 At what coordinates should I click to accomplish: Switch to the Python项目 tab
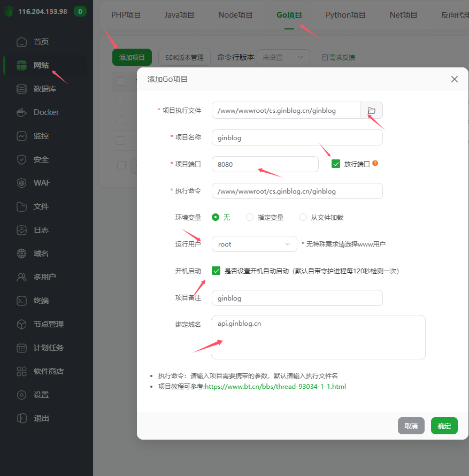pyautogui.click(x=345, y=15)
